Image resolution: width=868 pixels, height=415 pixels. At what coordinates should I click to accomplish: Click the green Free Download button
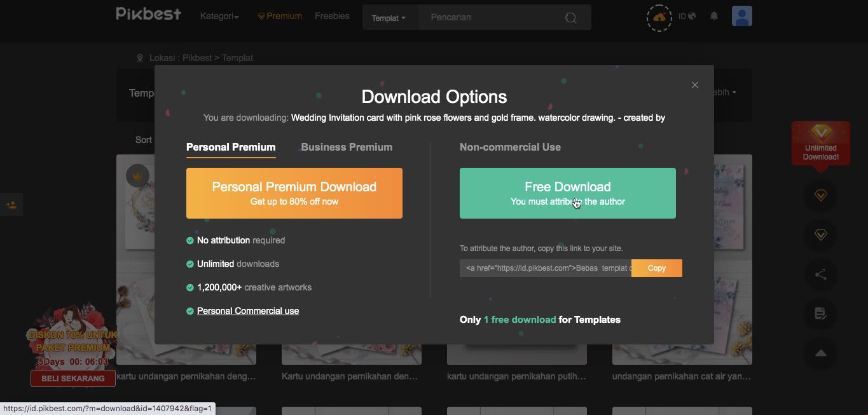pos(568,193)
